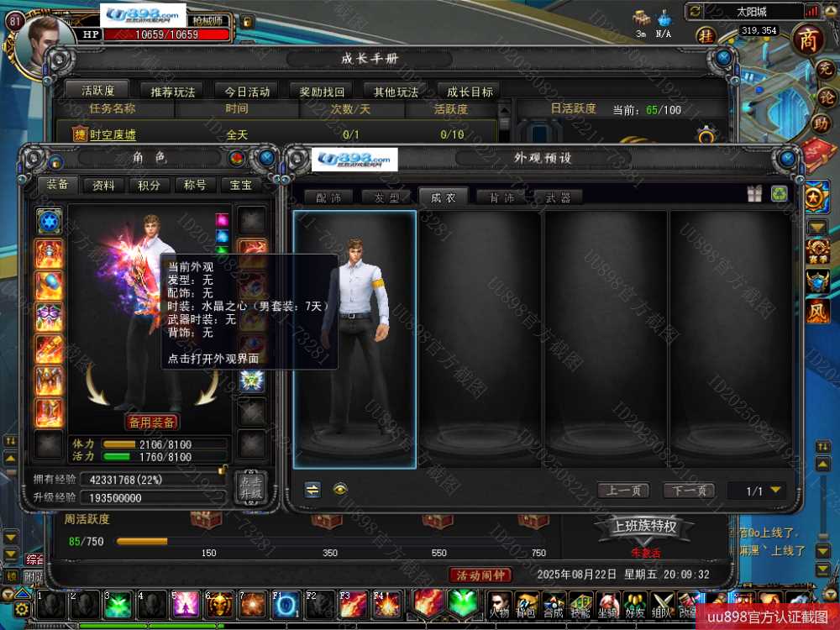Open the 活动闹钟 button
The image size is (840, 630).
pos(480,575)
